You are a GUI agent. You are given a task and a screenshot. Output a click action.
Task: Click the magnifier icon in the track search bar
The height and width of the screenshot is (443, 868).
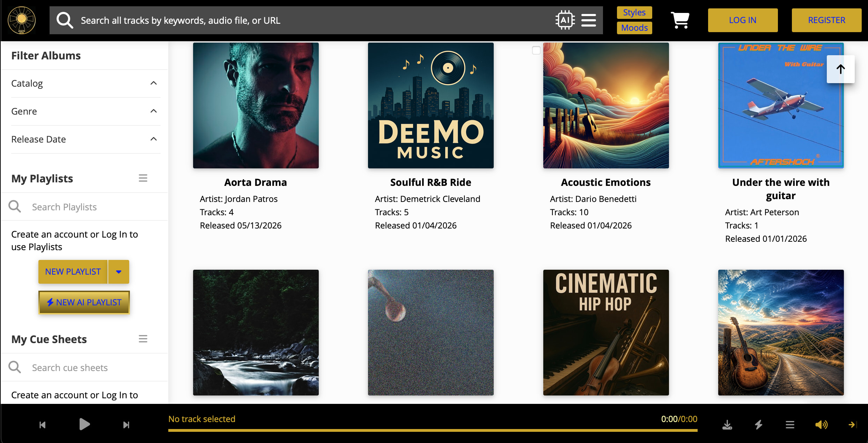click(x=65, y=20)
